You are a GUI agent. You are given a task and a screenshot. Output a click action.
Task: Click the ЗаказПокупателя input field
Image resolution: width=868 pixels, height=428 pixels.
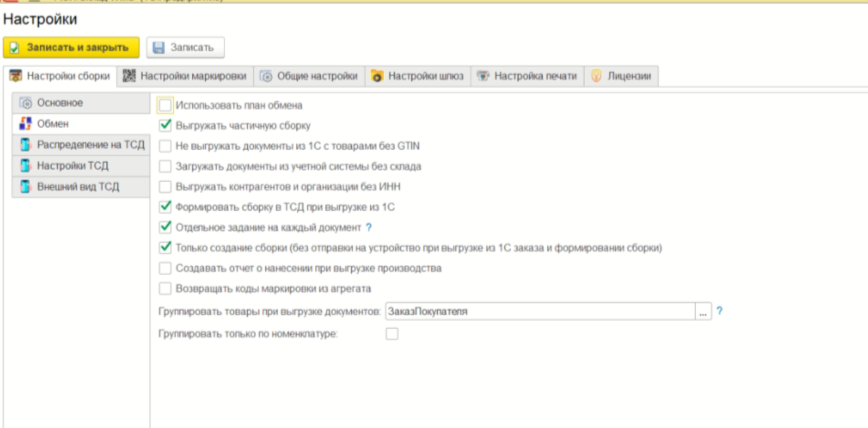click(540, 312)
